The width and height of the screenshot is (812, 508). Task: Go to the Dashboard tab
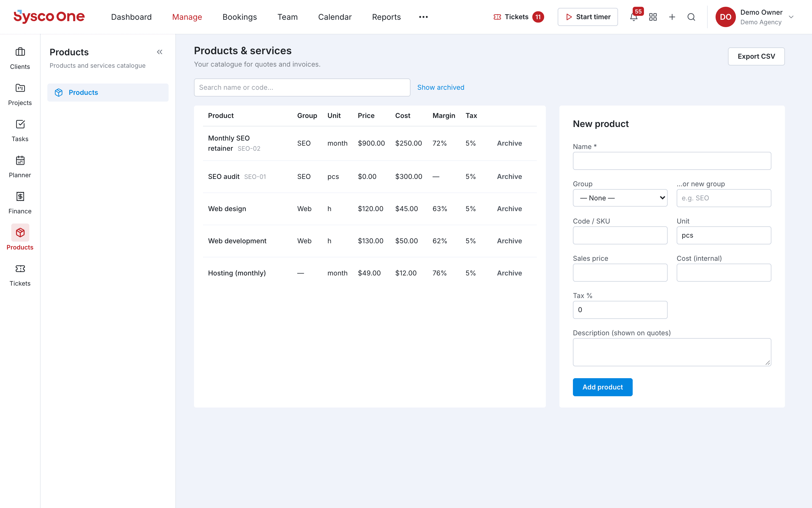pyautogui.click(x=131, y=17)
